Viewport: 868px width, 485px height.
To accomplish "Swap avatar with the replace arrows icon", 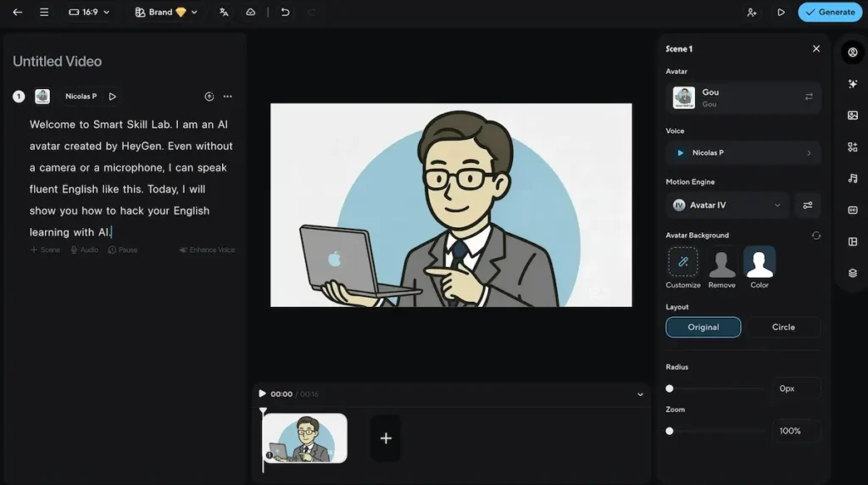I will click(809, 97).
